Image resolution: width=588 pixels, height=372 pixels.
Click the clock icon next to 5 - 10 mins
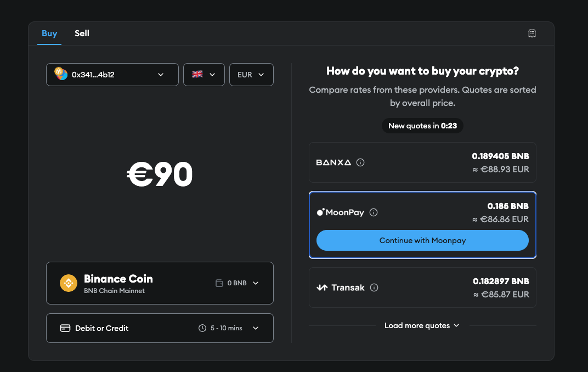coord(202,328)
